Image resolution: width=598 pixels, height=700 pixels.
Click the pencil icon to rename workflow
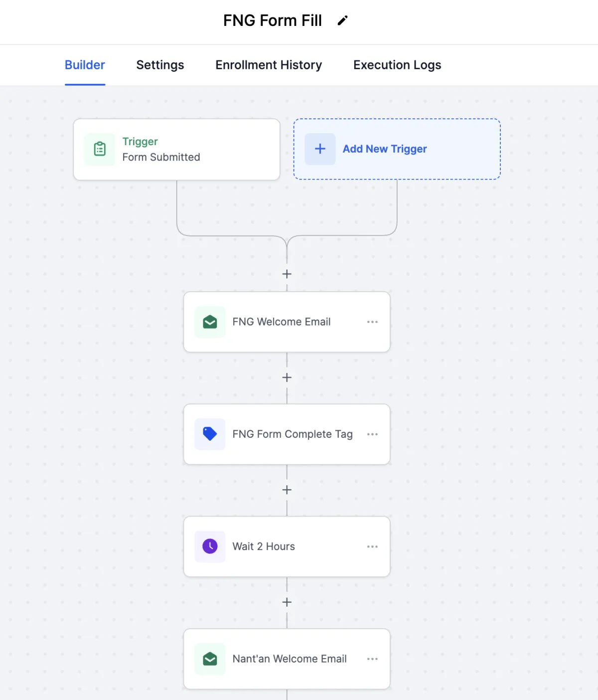(x=342, y=20)
